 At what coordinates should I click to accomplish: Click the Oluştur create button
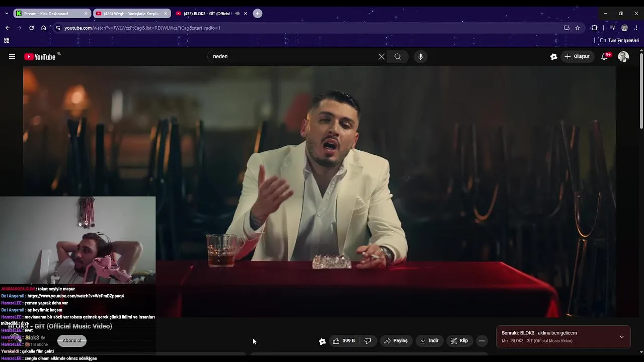tap(577, 57)
